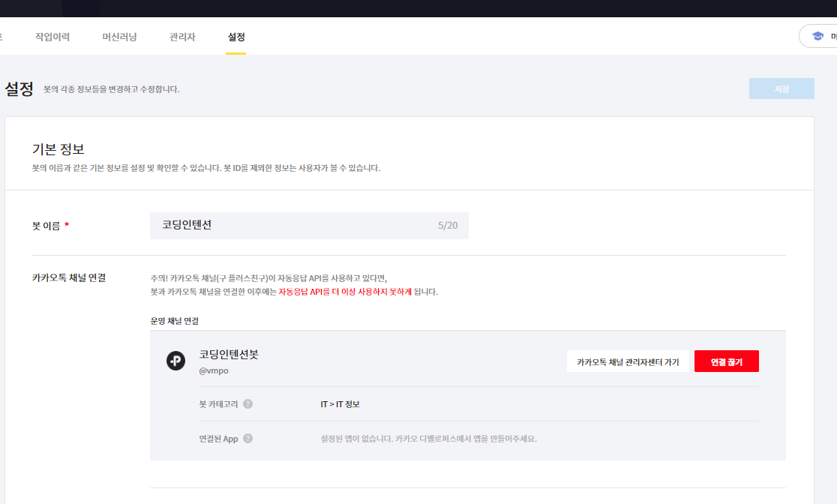Click the 5/20 character counter
Screen dimensions: 837x504
point(448,225)
